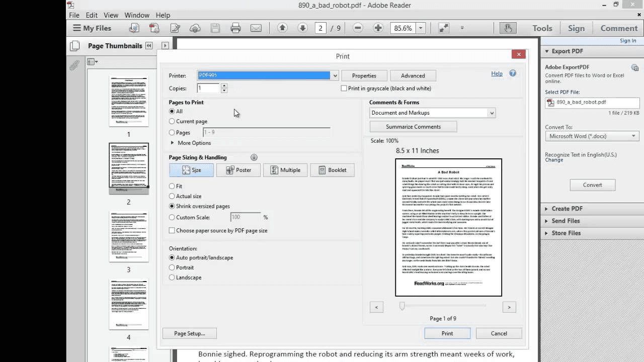Viewport: 644px width, 362px height.
Task: Click the Summarize Comments button
Action: click(x=413, y=127)
